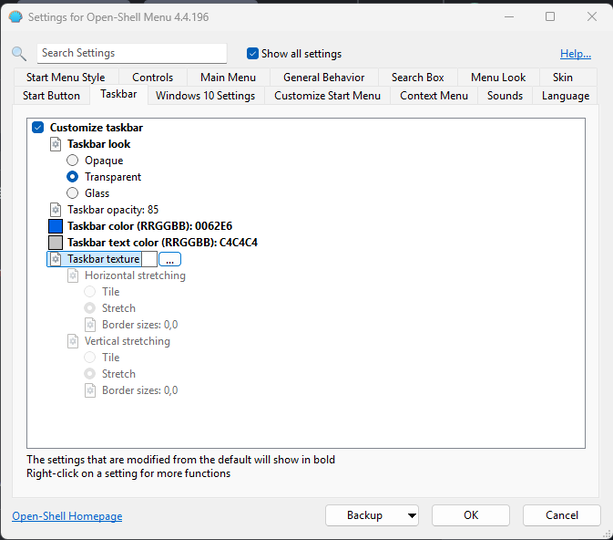Browse for texture with the ... button
The width and height of the screenshot is (613, 540).
pos(170,259)
